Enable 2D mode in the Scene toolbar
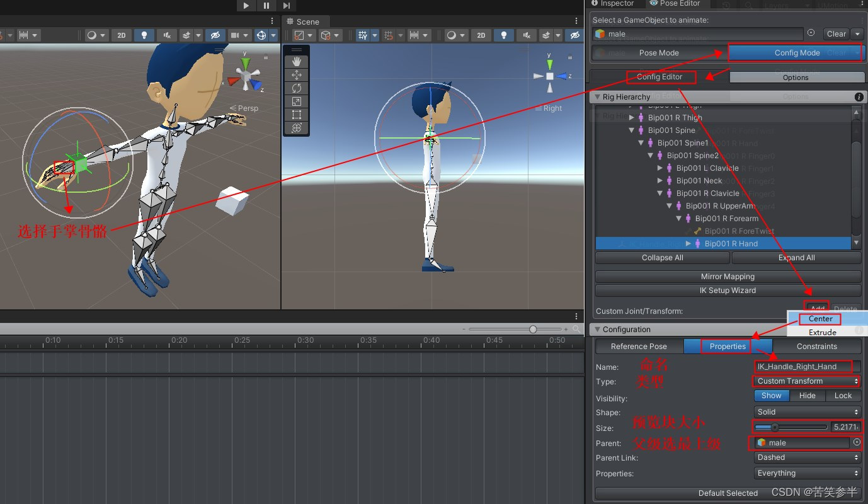 pos(481,35)
